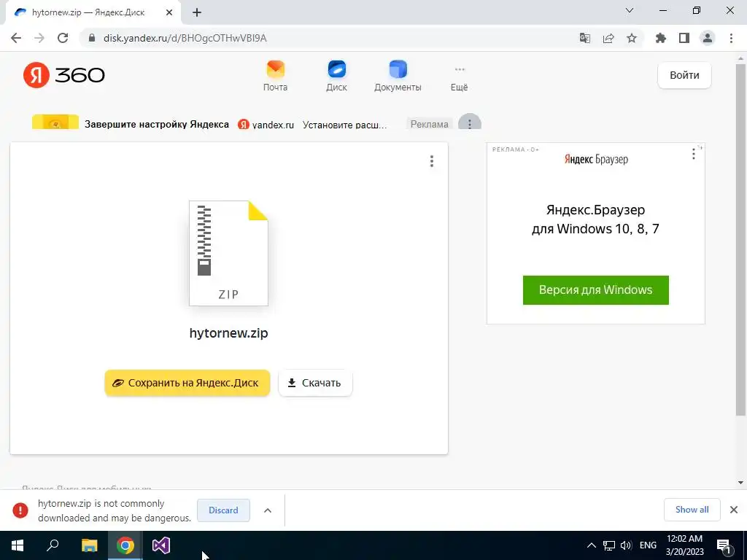This screenshot has height=560, width=747.
Task: Open Документы service icon
Action: tap(398, 76)
